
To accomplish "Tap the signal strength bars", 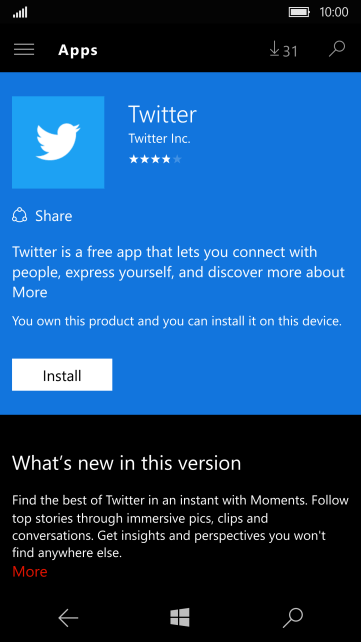I will 20,13.
